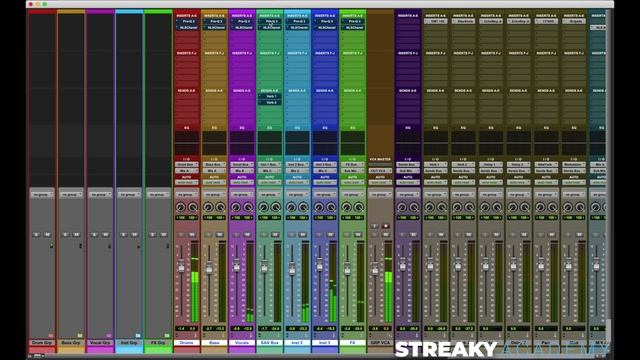Solo the Bass Grp track
640x360 pixels.
point(65,235)
